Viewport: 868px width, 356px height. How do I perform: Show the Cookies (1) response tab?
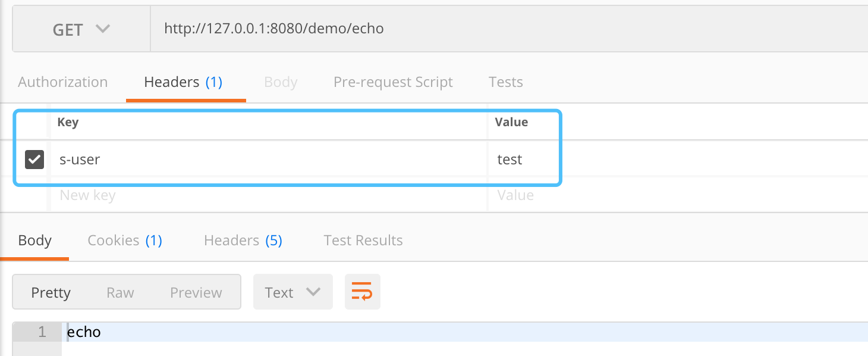[124, 240]
